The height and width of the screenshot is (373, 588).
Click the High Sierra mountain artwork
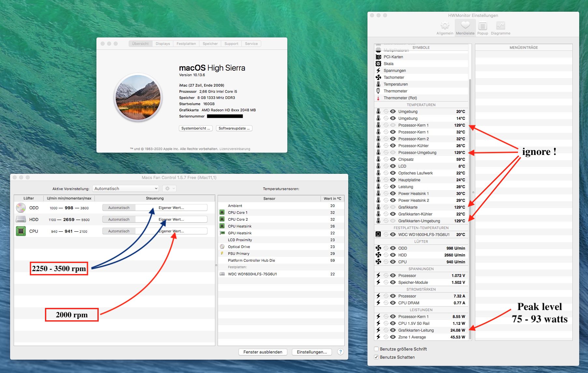(x=138, y=97)
